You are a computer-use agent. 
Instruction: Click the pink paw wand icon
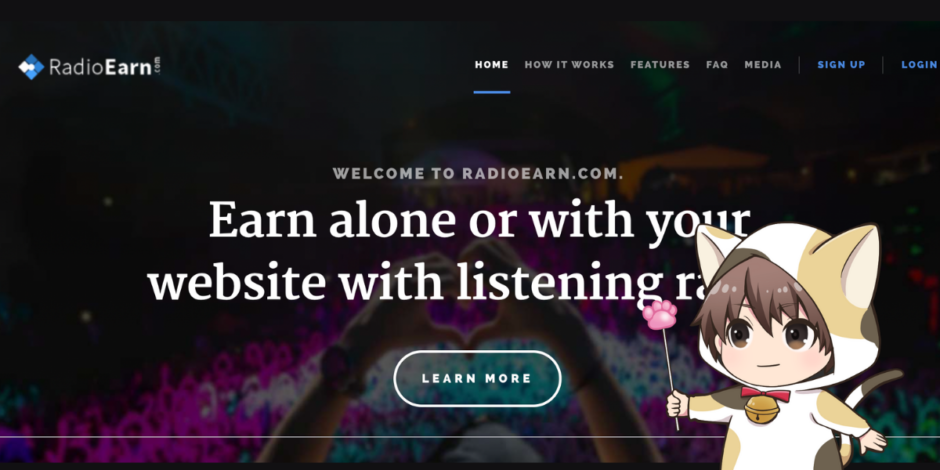coord(659,315)
